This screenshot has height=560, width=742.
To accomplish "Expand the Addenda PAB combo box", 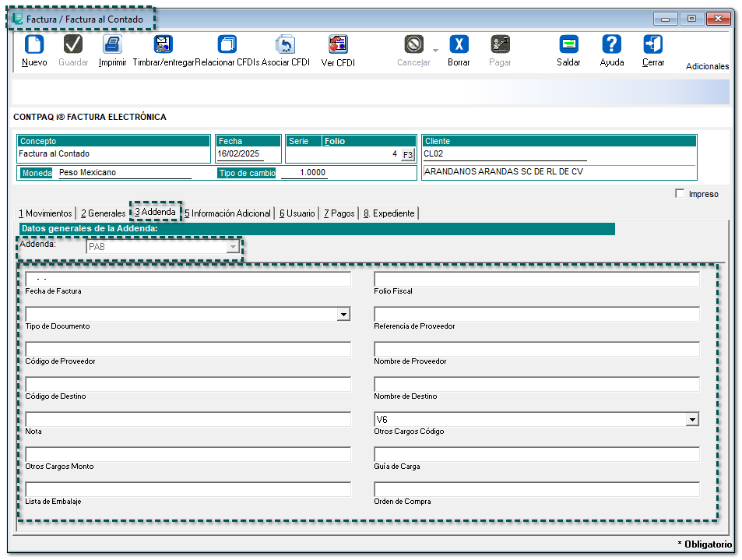I will 231,247.
